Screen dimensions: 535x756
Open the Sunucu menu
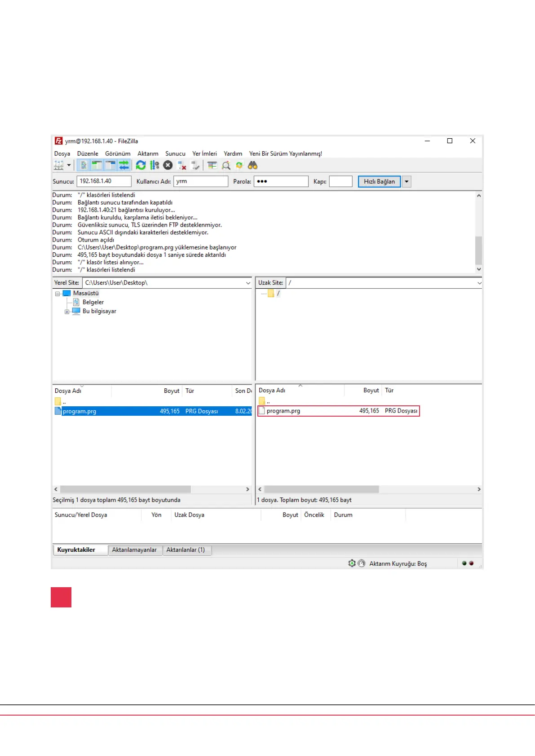point(175,154)
